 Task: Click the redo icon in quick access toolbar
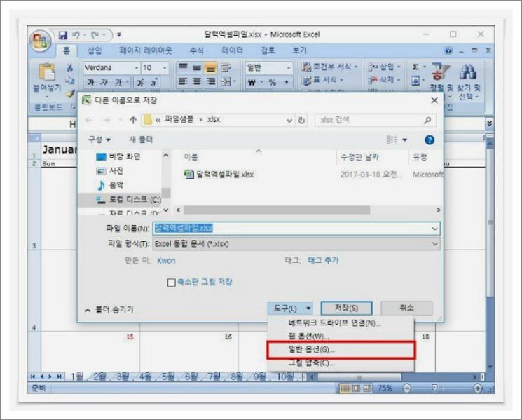pos(95,34)
